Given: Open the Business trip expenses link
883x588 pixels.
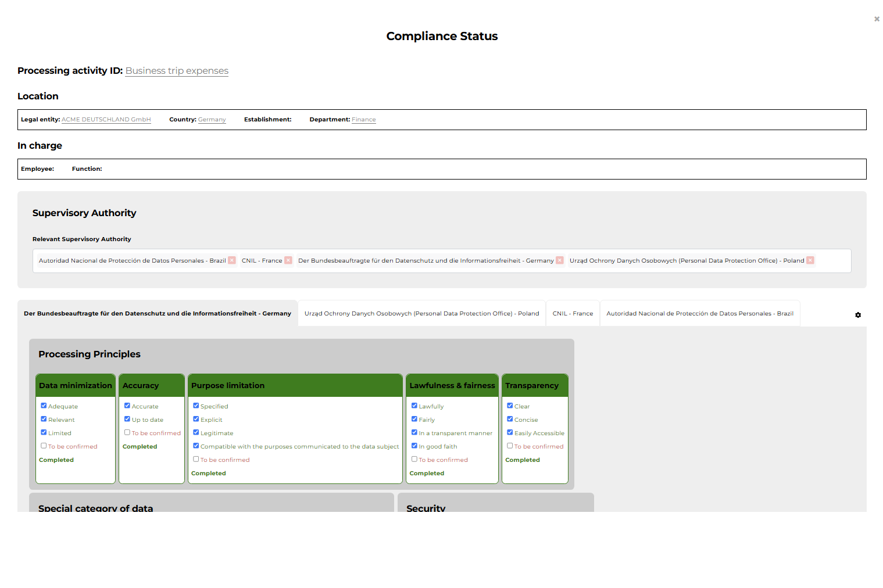Looking at the screenshot, I should point(177,70).
